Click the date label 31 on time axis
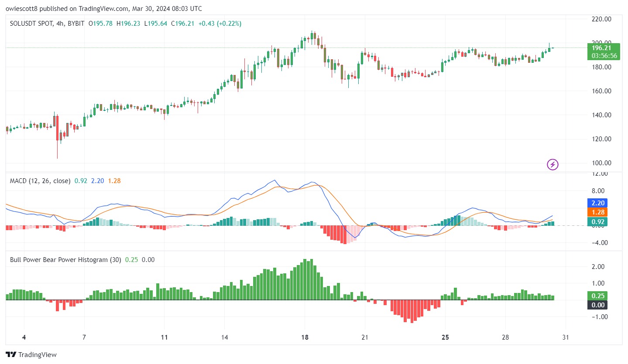The height and width of the screenshot is (364, 628). tap(566, 338)
